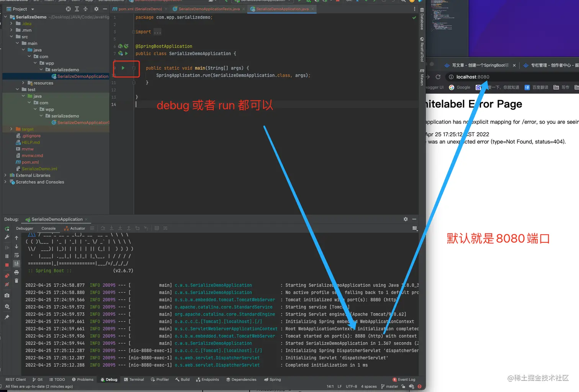Take thread dump with camera icon
Screen dimensions: 579x392
[x=7, y=296]
